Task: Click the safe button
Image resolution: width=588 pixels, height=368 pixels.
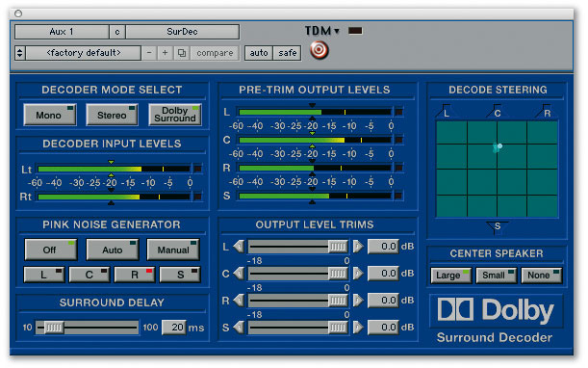Action: click(x=287, y=53)
